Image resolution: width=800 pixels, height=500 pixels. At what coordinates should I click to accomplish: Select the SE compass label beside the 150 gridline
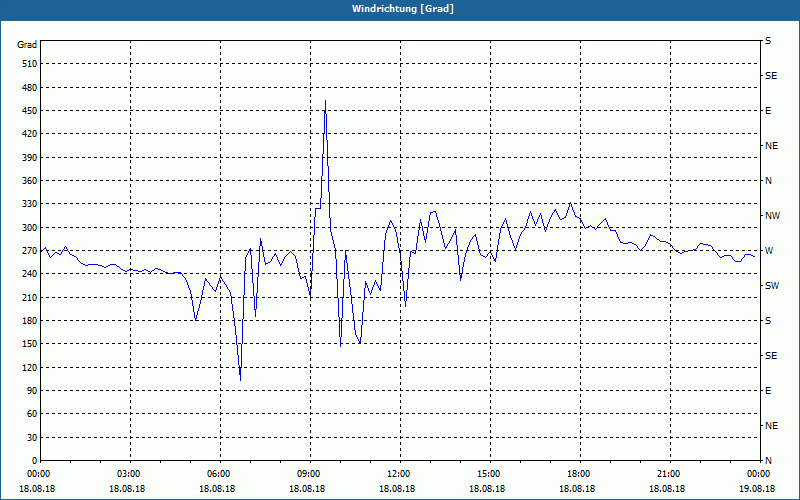click(771, 356)
